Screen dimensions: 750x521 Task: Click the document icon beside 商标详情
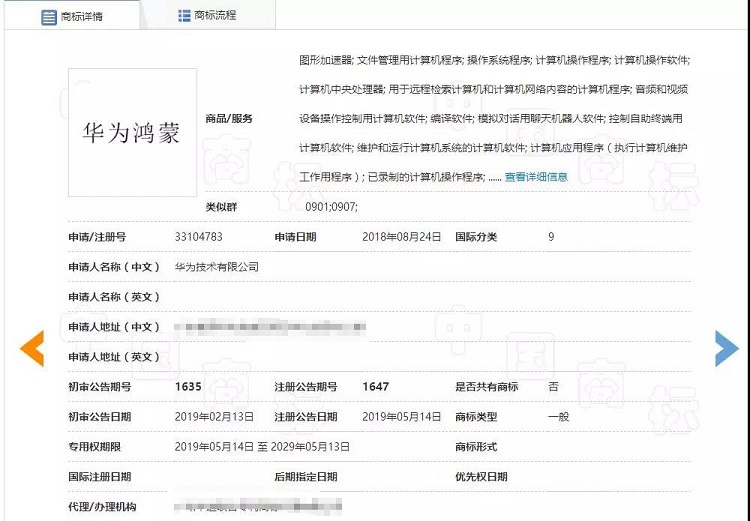click(x=48, y=17)
